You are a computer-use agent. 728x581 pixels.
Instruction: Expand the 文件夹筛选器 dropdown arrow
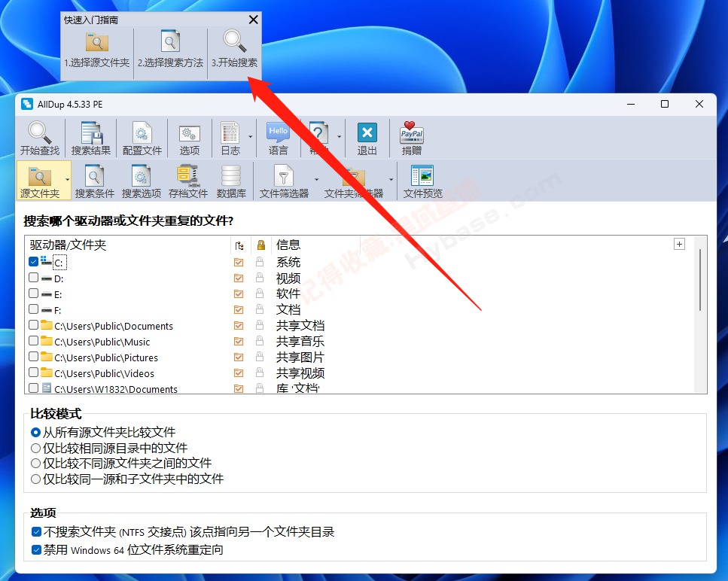391,180
